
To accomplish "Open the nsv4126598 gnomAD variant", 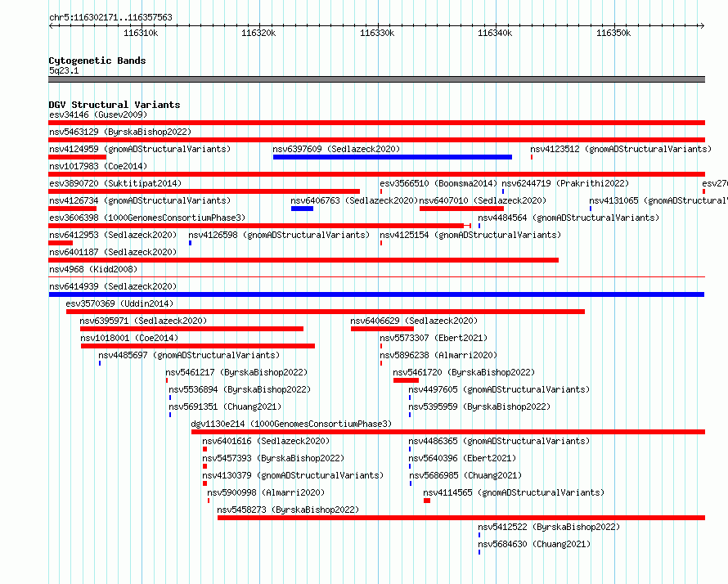I will 279,235.
